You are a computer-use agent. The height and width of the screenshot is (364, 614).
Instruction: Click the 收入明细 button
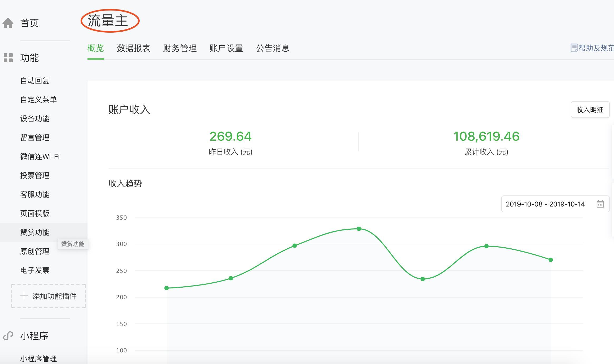point(590,110)
